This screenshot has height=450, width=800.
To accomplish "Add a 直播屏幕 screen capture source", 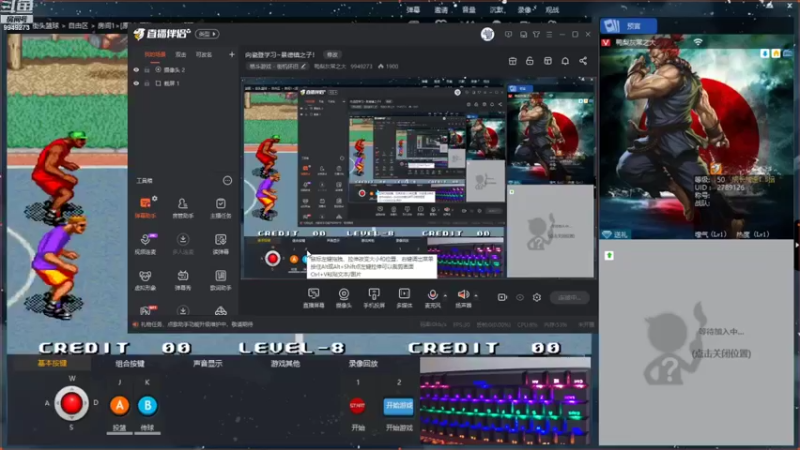I will pyautogui.click(x=313, y=297).
